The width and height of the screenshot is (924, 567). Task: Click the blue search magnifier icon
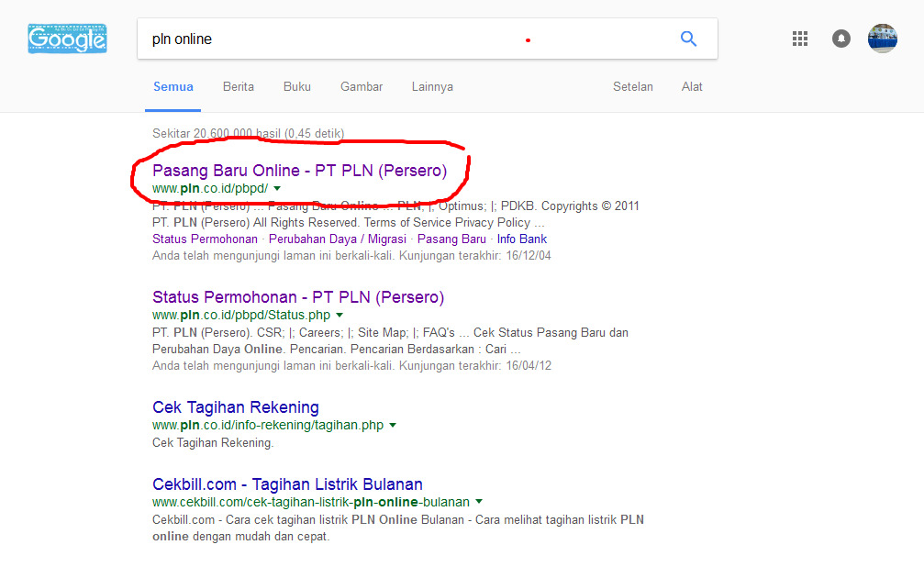pyautogui.click(x=688, y=39)
